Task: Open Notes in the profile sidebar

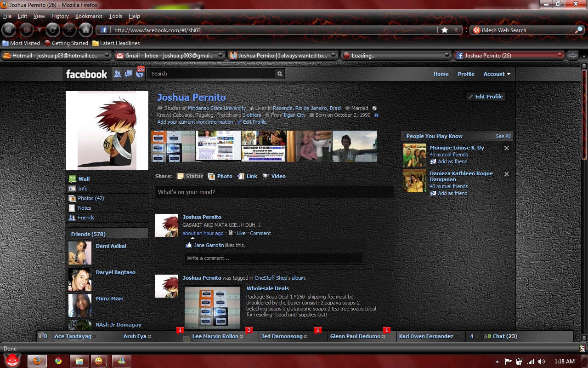Action: (85, 208)
